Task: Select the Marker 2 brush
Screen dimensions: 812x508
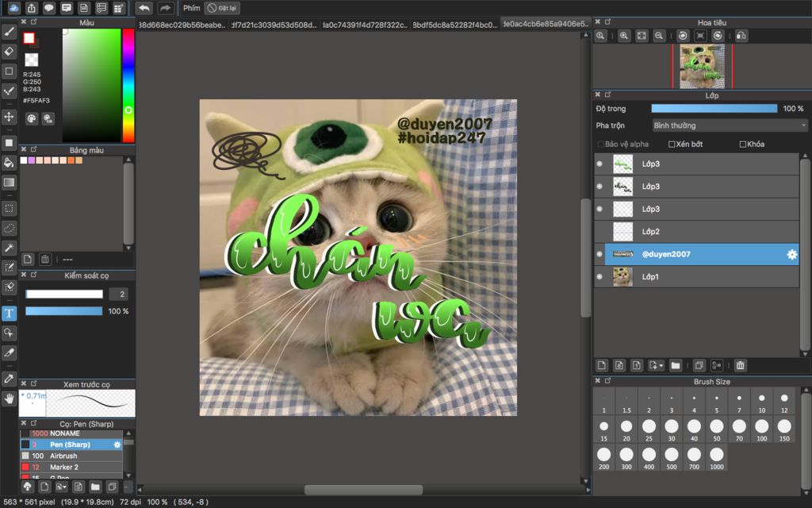Action: [71, 468]
